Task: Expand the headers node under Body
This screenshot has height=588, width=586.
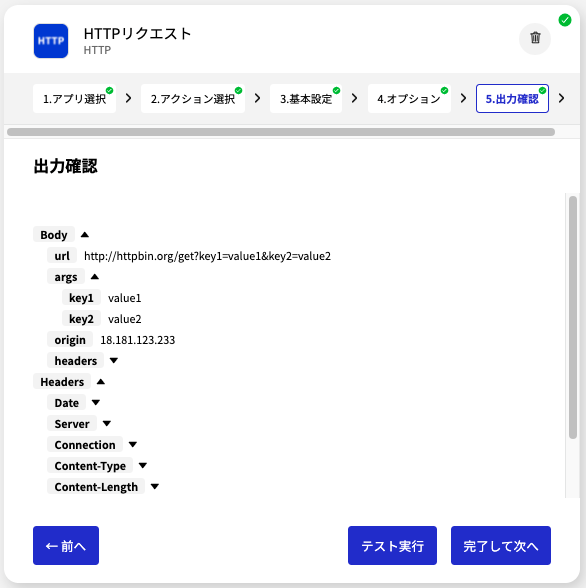Action: [x=114, y=361]
